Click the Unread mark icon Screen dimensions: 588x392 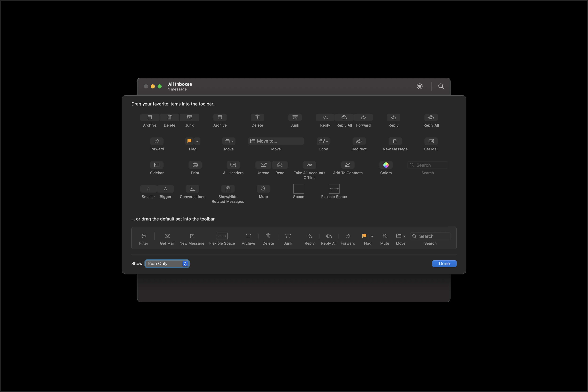point(263,165)
